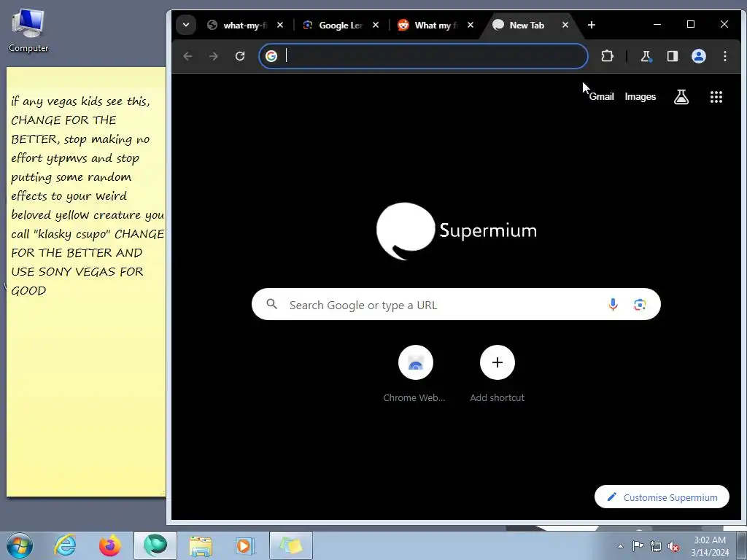Image resolution: width=747 pixels, height=560 pixels.
Task: Open network tray icon
Action: (656, 546)
